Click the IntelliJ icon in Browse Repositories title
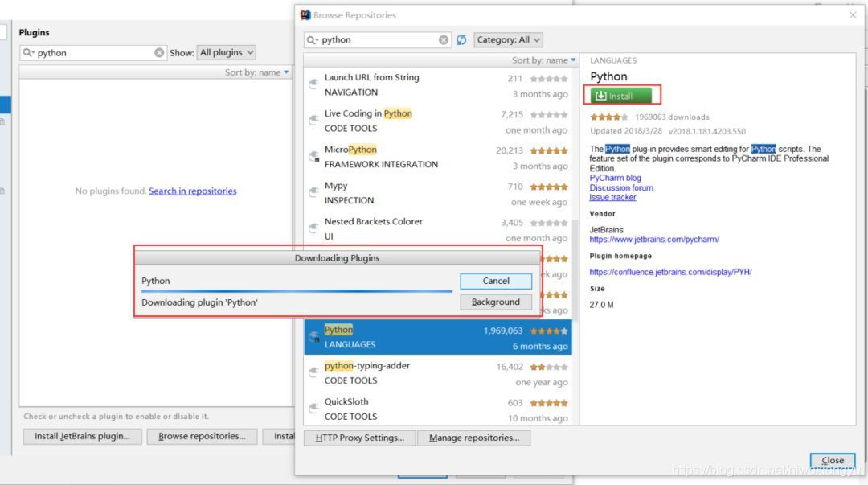868x485 pixels. pyautogui.click(x=305, y=15)
